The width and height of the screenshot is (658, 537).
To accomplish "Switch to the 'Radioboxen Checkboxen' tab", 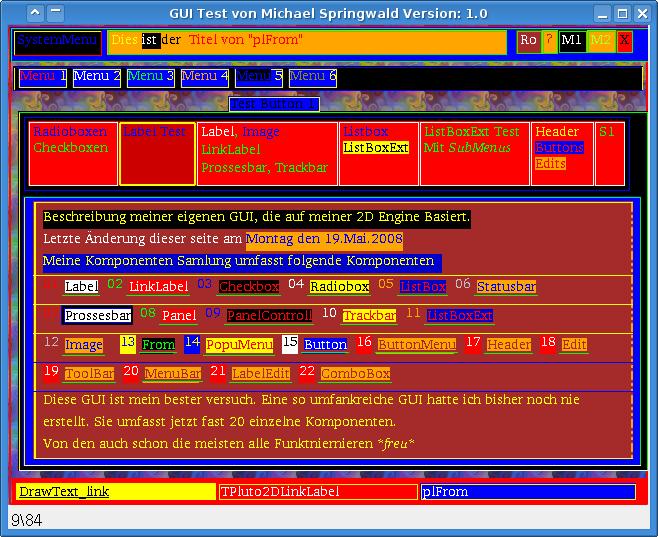I will pyautogui.click(x=73, y=153).
